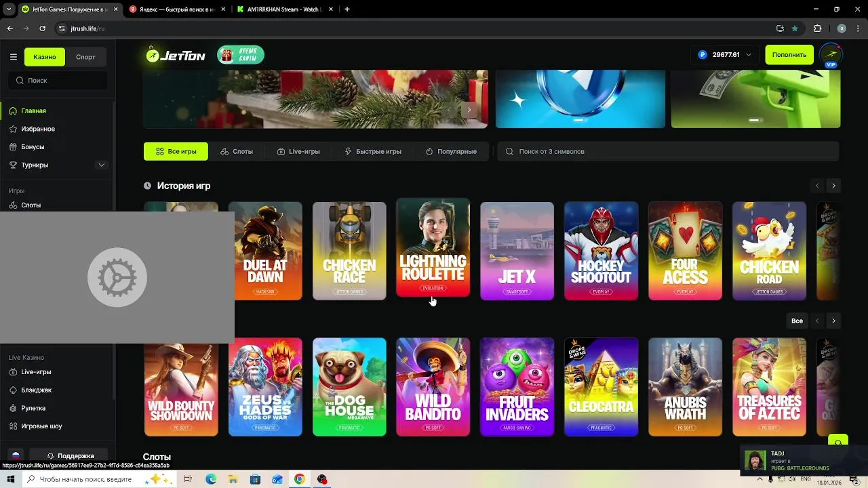Click next arrow on the main banner
Viewport: 868px width, 488px height.
pyautogui.click(x=469, y=110)
